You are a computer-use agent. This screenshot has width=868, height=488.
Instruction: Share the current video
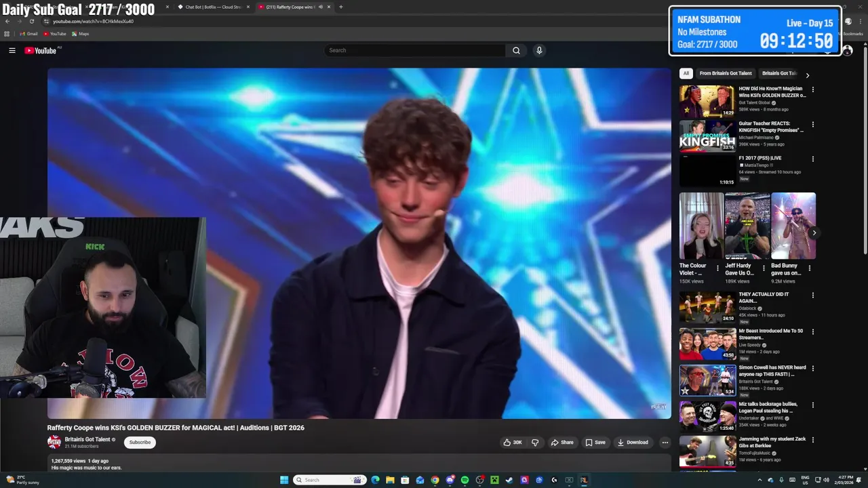562,442
